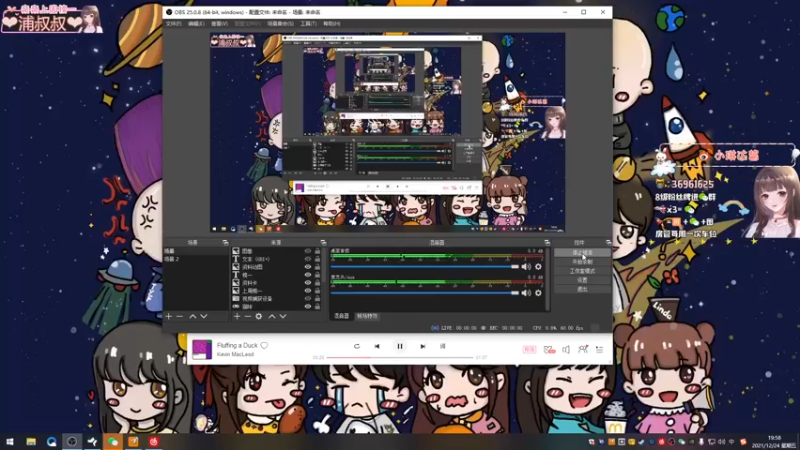Seek on the music player progress bar
Viewport: 800px width, 450px height.
(400, 358)
